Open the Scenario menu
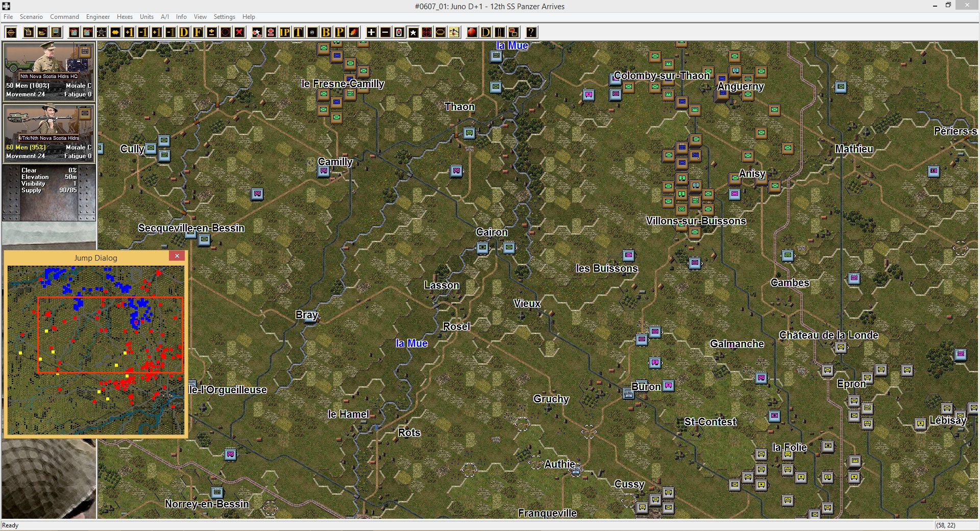 click(31, 17)
